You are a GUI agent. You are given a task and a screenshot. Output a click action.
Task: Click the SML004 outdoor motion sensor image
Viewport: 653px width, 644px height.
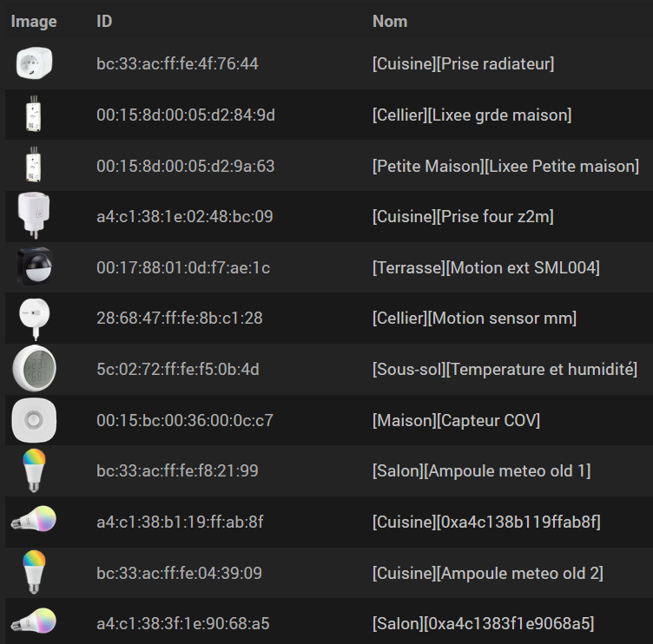coord(35,266)
